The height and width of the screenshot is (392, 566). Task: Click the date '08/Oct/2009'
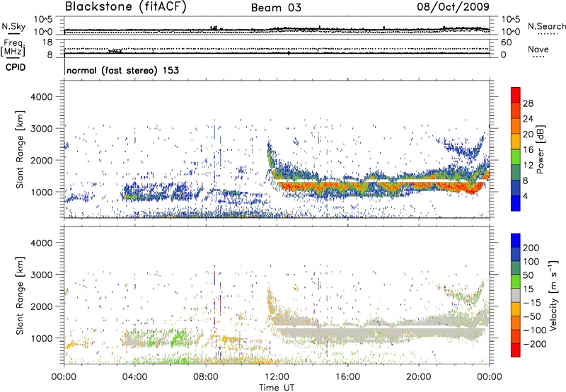(453, 6)
